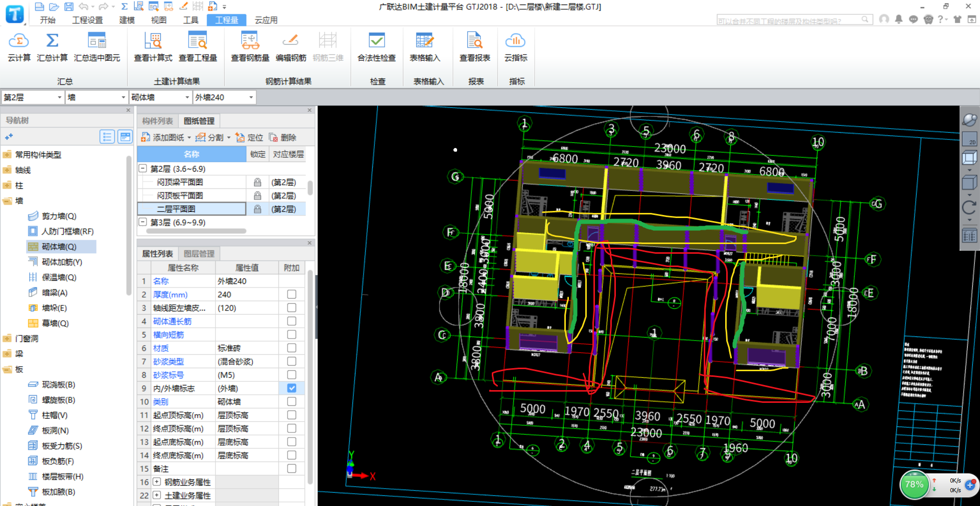The image size is (980, 506).
Task: Open 云指标 tool
Action: (x=516, y=47)
